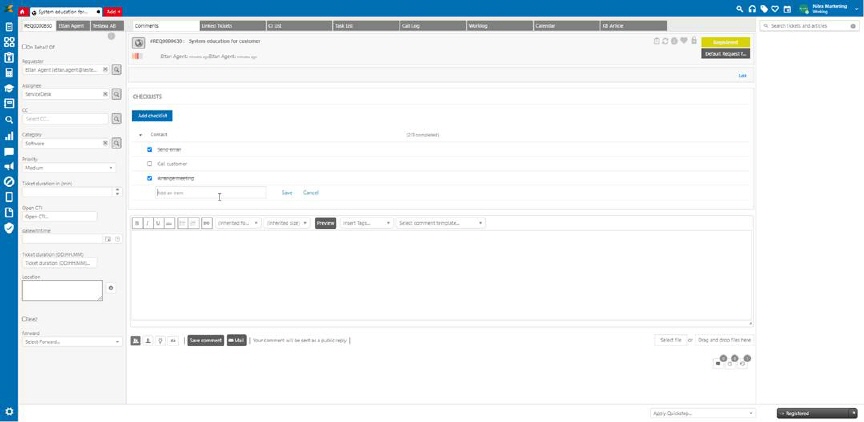The image size is (864, 422).
Task: Collapse the Contact checklist group
Action: (140, 134)
